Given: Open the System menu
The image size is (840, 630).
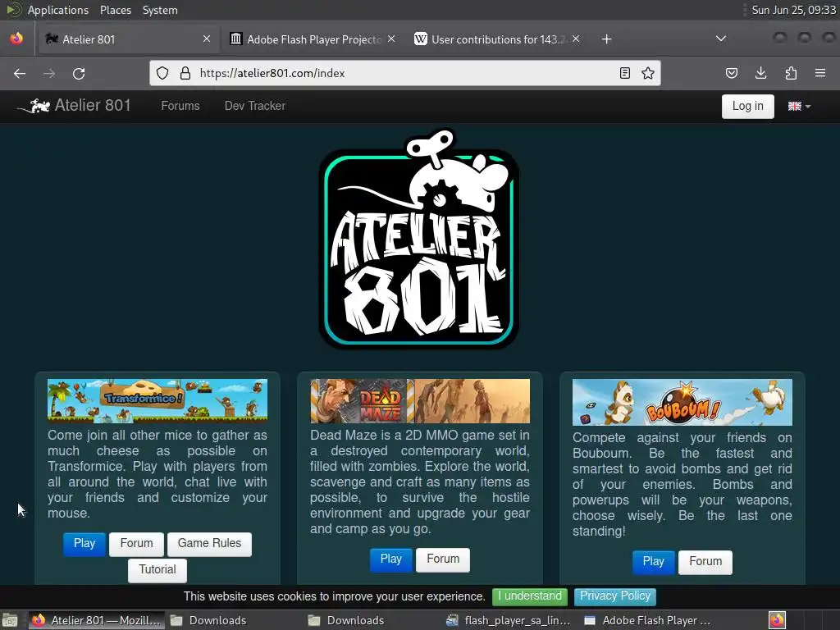Looking at the screenshot, I should [x=160, y=10].
